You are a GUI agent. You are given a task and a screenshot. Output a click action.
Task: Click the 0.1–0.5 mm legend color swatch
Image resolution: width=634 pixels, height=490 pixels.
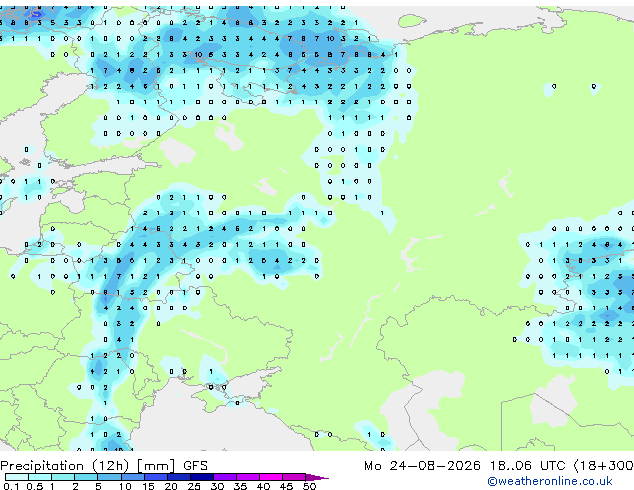17,477
